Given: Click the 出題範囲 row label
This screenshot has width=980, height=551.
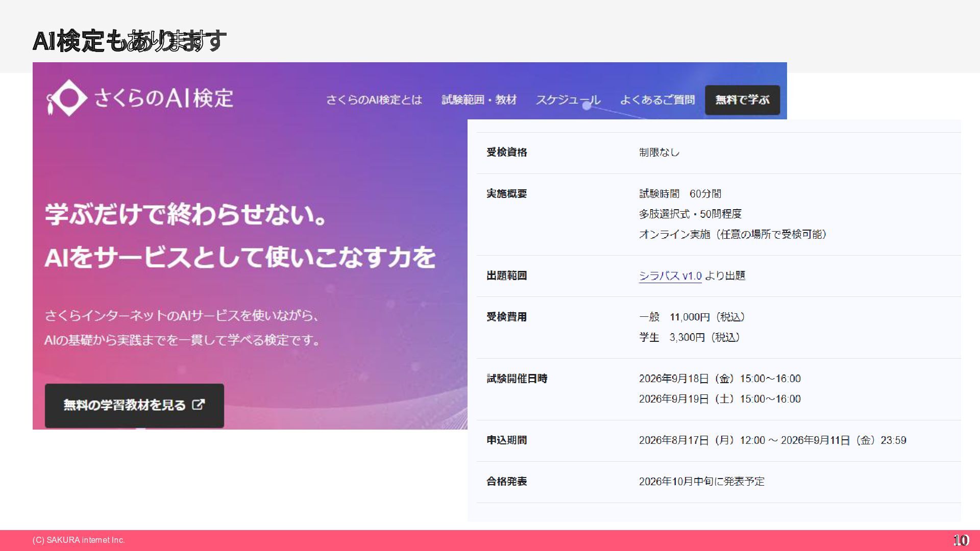Looking at the screenshot, I should [506, 276].
